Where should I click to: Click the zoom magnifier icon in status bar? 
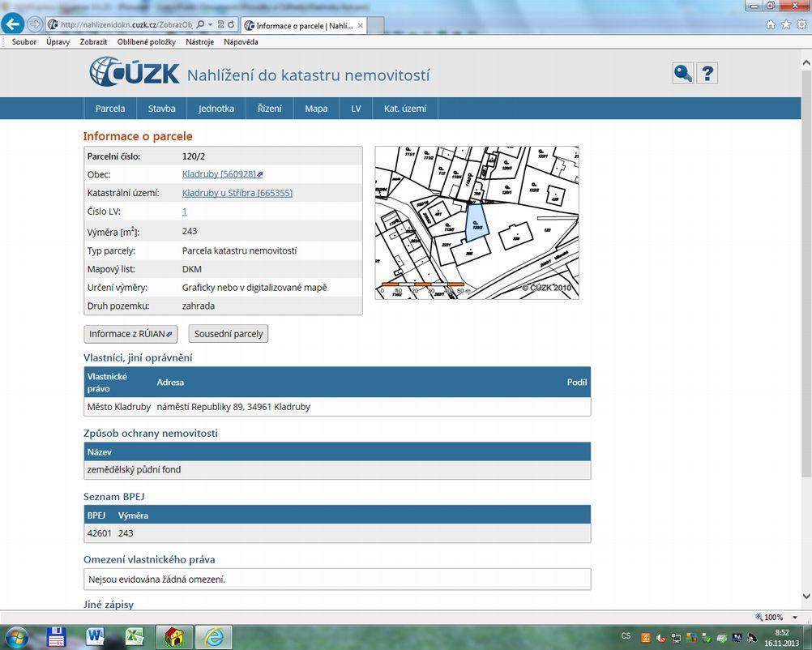click(x=759, y=617)
